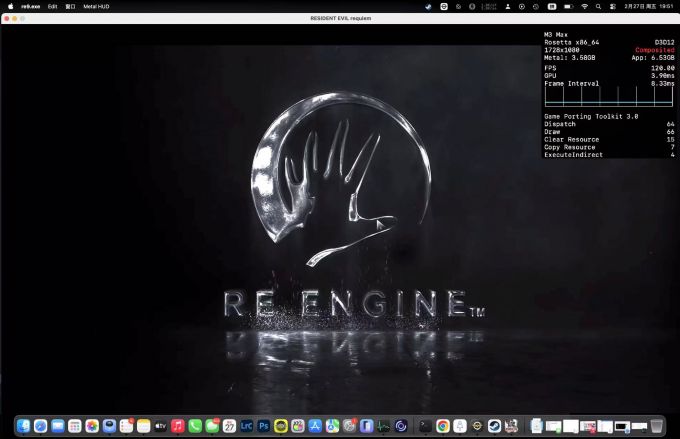Open the green Phone app in the Dock

195,426
